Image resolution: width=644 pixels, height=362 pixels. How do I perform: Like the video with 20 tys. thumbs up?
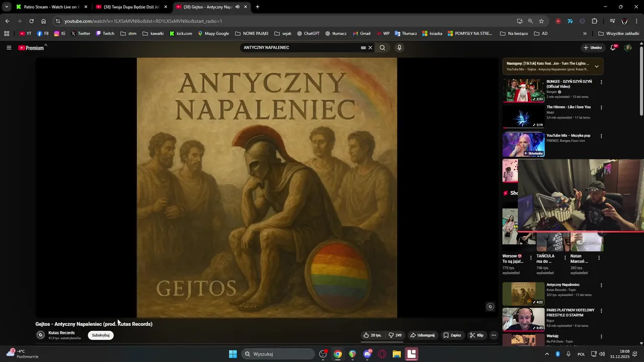pyautogui.click(x=373, y=335)
